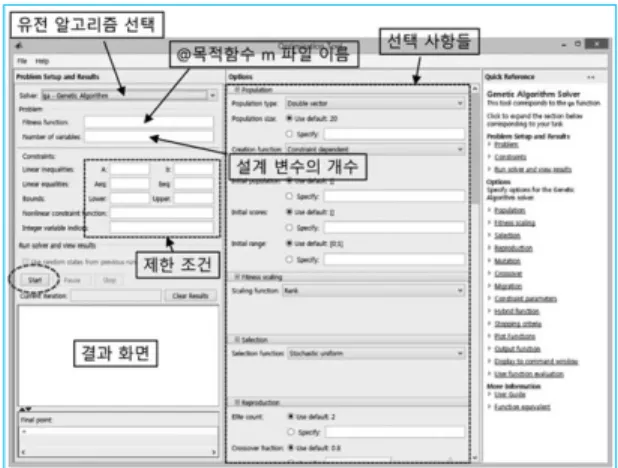This screenshot has width=618, height=468.
Task: Collapse the Reproduction options section
Action: [237, 402]
